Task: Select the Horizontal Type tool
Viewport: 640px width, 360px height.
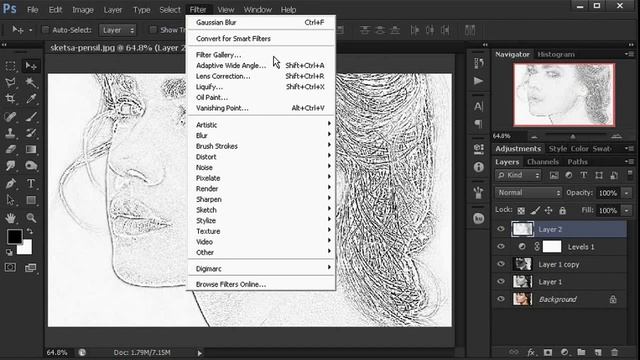Action: 31,184
